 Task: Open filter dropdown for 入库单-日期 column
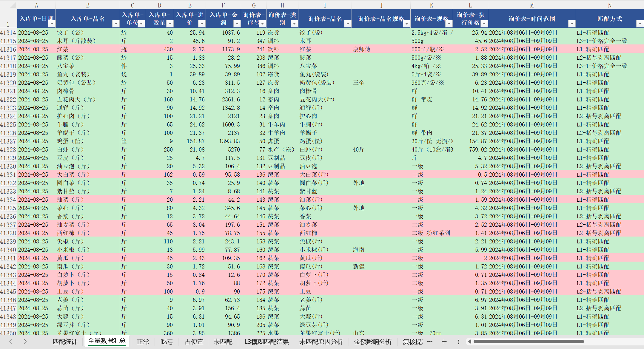[52, 24]
